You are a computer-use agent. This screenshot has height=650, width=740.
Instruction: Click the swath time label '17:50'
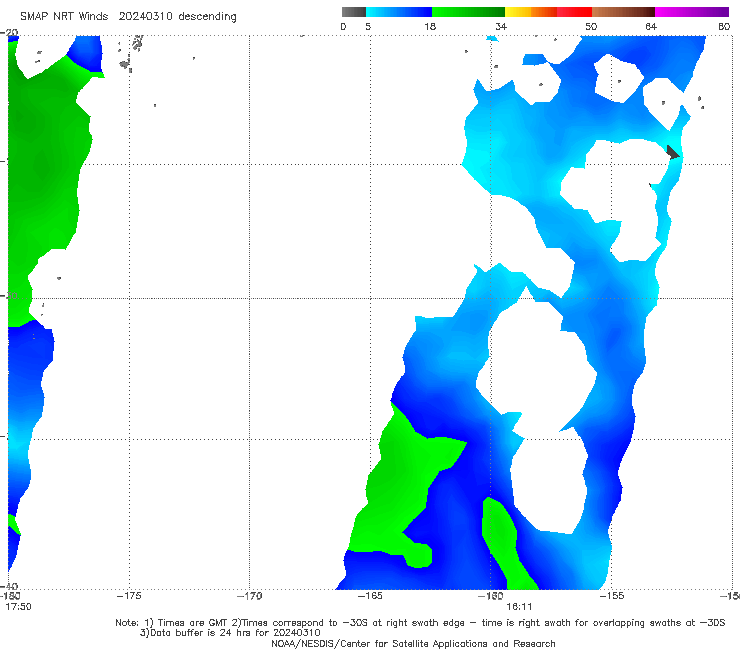[18, 607]
